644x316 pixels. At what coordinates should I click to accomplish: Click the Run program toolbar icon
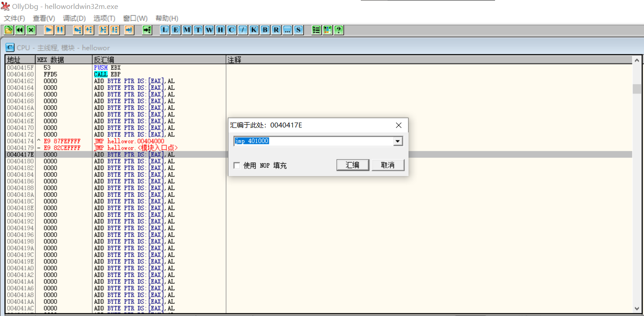(x=48, y=29)
